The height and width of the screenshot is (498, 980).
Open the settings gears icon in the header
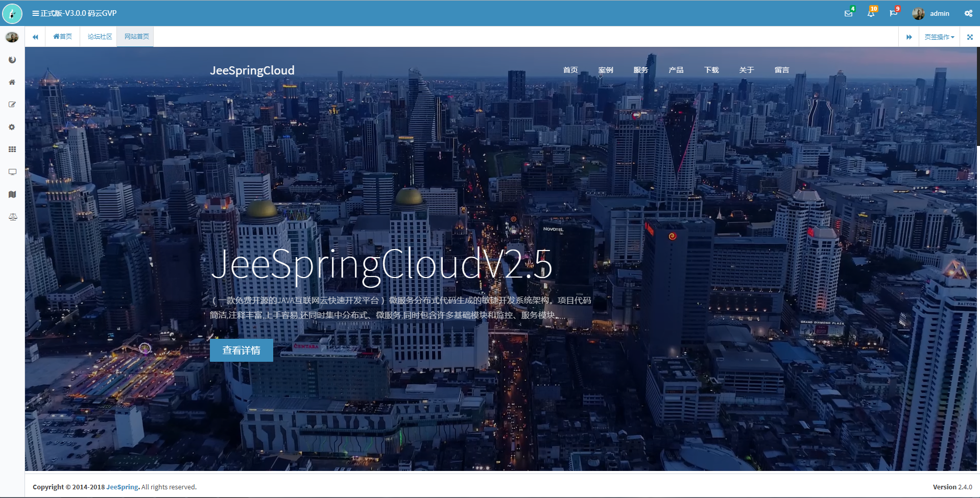(968, 14)
